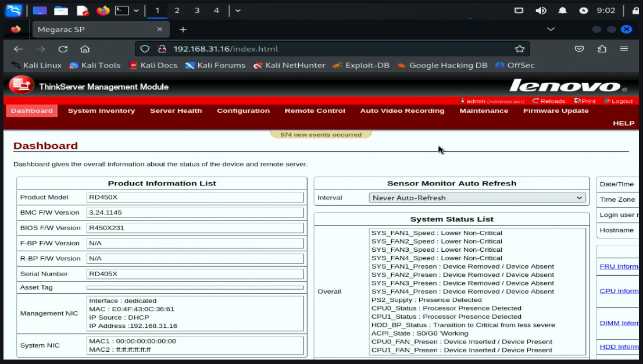Open the Kali Docs bookmark
Screen dimensions: 643x364
click(x=153, y=65)
